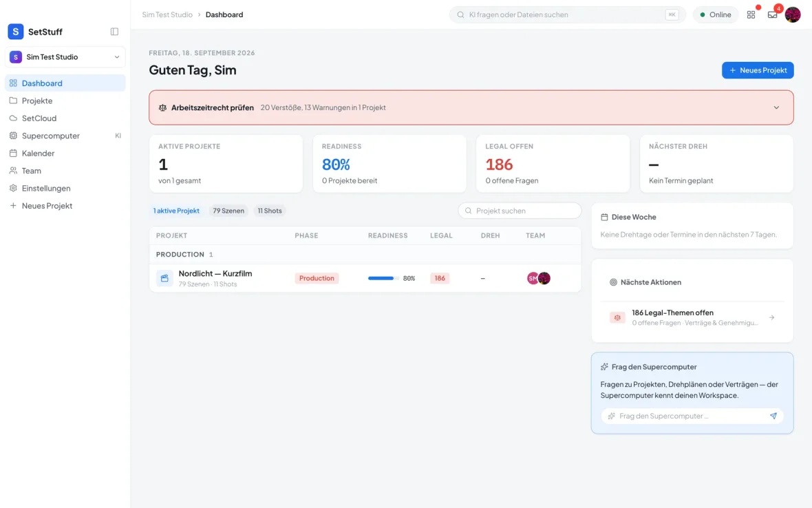Open Einstellungen in the sidebar

click(65, 188)
